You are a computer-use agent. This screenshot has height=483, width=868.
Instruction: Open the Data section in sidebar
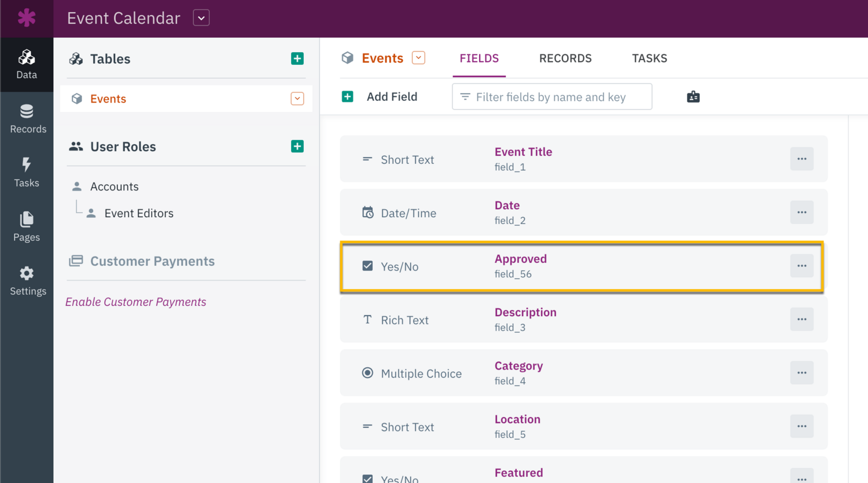(x=27, y=64)
